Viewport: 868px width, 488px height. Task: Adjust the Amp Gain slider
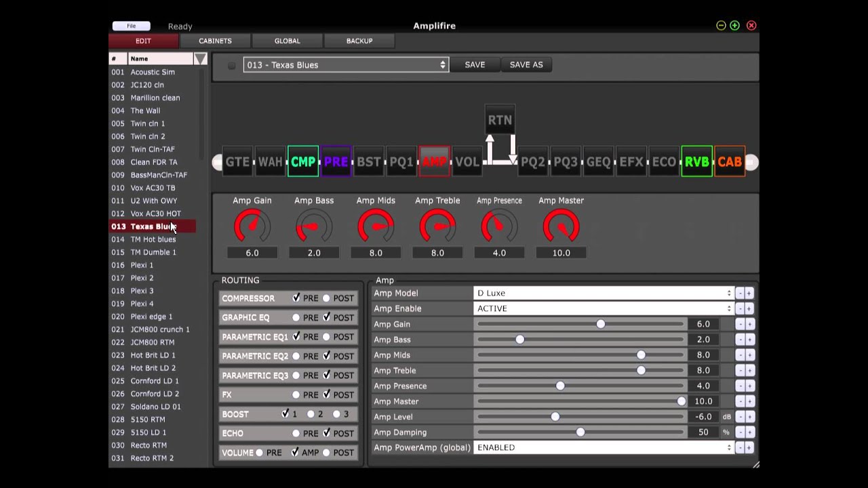pos(580,324)
